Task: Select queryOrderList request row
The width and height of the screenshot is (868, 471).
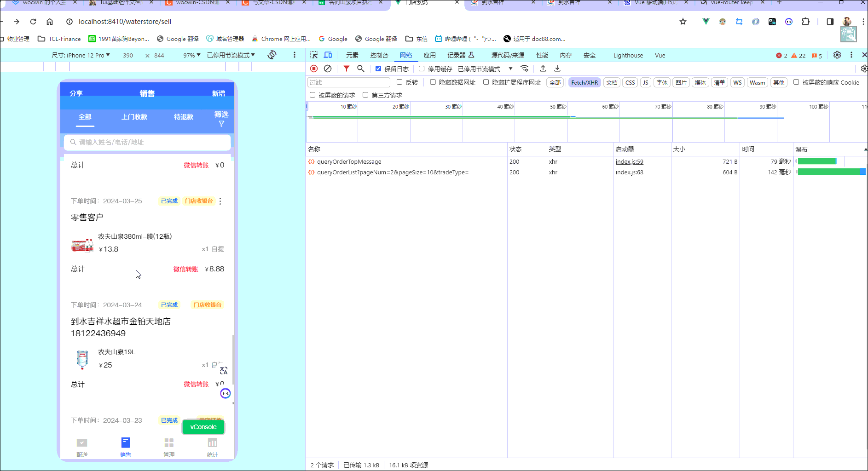Action: pos(587,172)
